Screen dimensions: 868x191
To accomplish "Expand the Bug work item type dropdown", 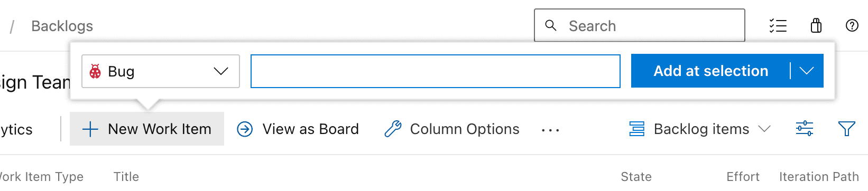I will point(161,71).
